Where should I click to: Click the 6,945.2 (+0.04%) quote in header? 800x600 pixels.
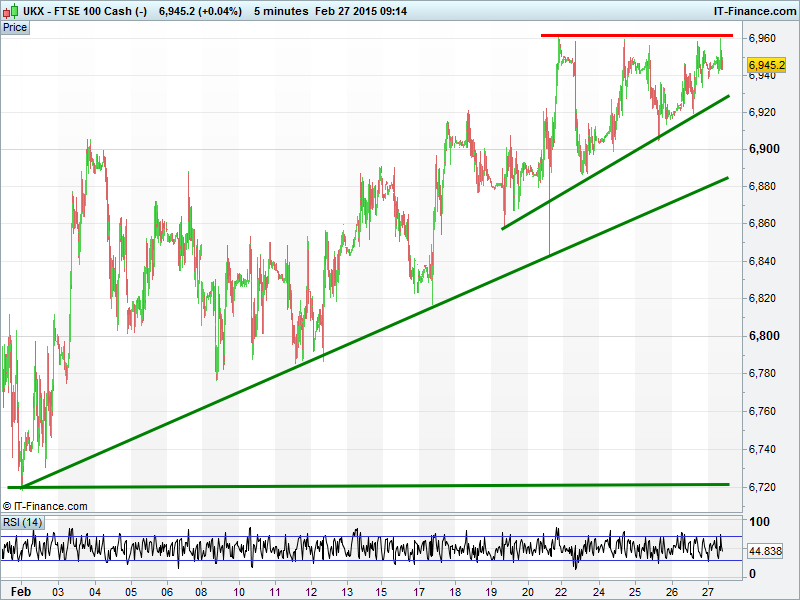pyautogui.click(x=200, y=11)
